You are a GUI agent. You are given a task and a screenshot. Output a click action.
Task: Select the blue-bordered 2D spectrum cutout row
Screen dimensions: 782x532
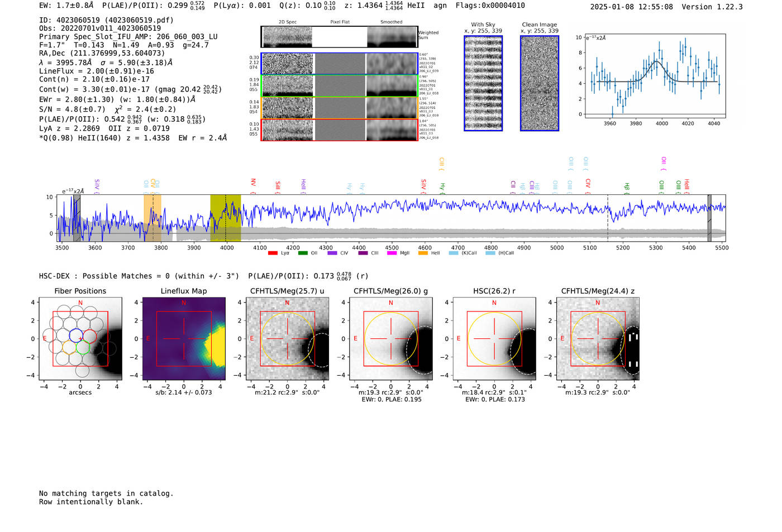(340, 64)
